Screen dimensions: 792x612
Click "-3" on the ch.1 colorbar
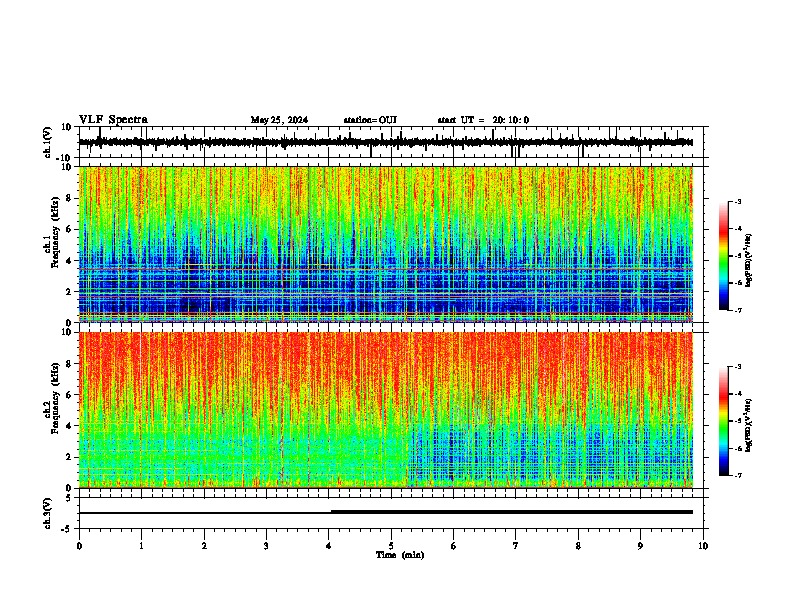click(x=738, y=202)
